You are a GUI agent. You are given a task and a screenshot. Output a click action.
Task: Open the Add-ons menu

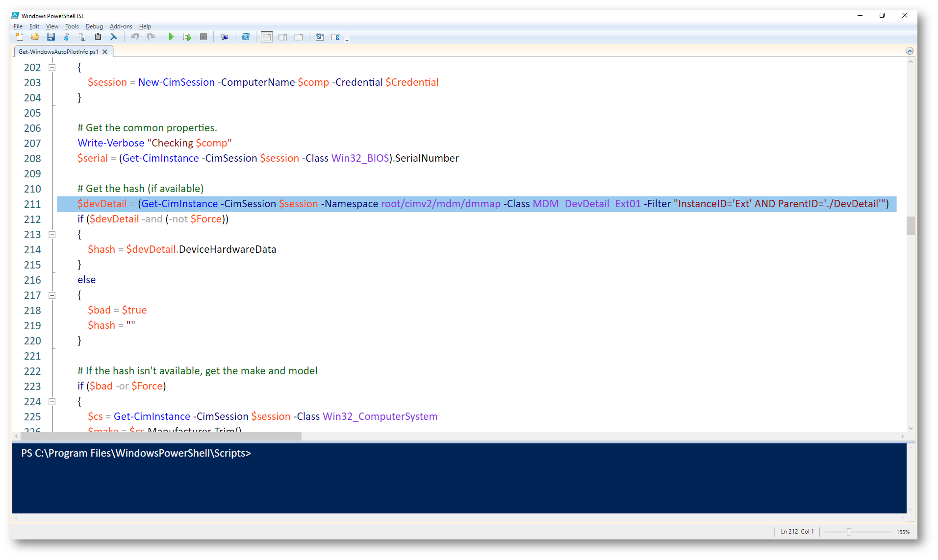(121, 26)
